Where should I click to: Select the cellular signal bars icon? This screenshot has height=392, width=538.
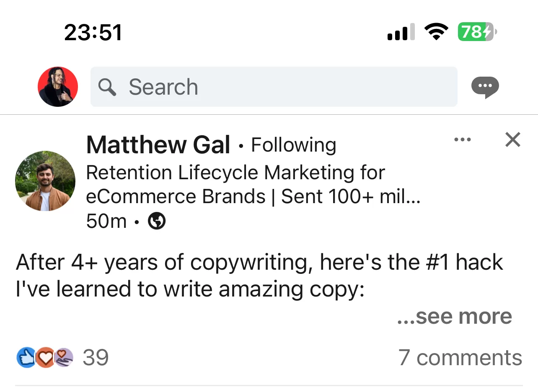tap(400, 32)
